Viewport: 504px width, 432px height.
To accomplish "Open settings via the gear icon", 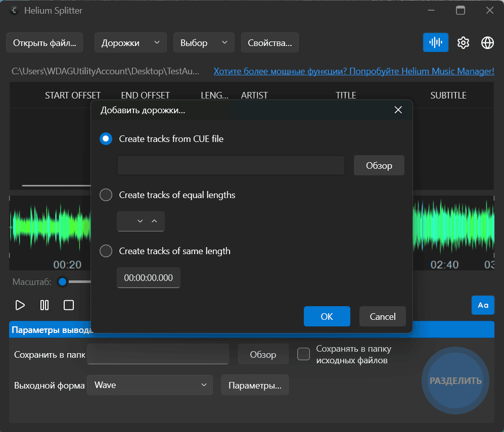I will tap(463, 42).
